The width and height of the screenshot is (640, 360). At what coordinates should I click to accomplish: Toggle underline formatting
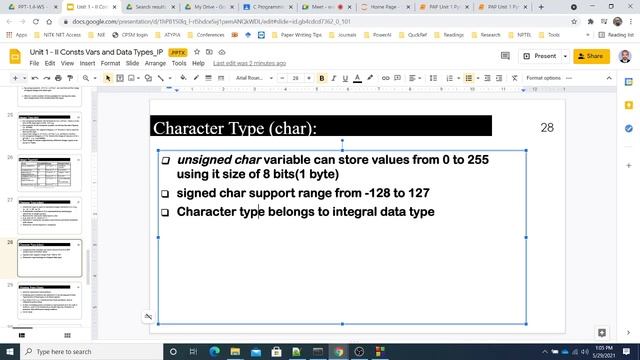click(x=345, y=78)
